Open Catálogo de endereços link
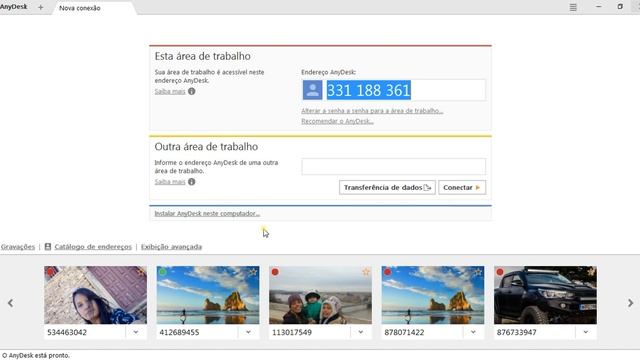 [x=93, y=247]
